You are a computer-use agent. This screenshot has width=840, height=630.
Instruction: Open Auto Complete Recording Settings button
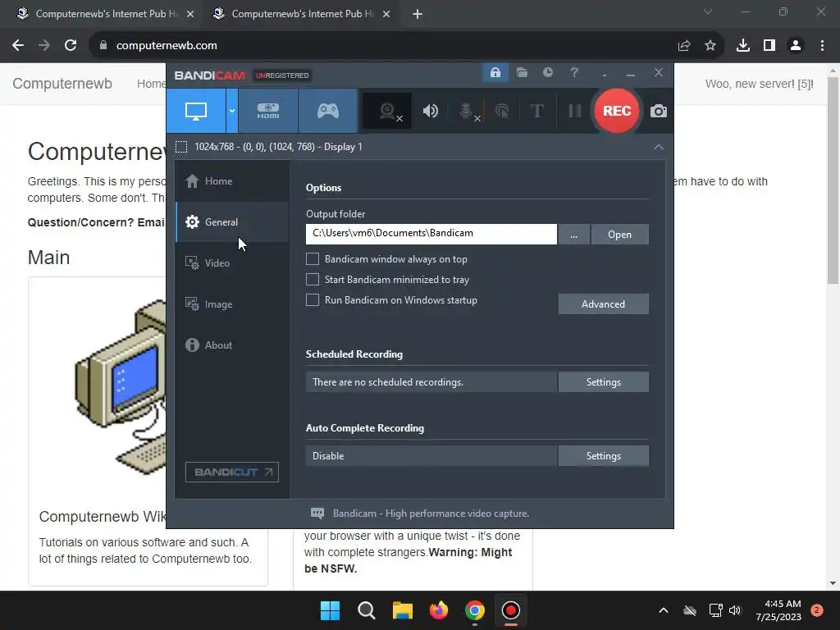click(x=603, y=456)
